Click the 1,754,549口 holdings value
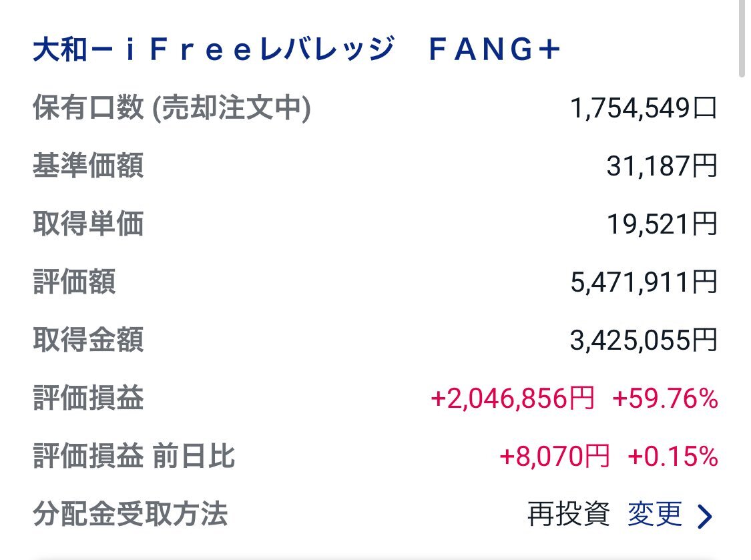Screen dimensions: 751x560 (644, 107)
